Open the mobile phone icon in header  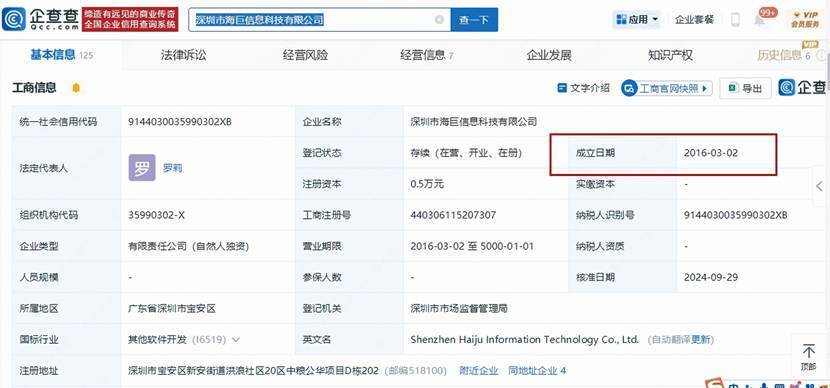click(x=735, y=20)
